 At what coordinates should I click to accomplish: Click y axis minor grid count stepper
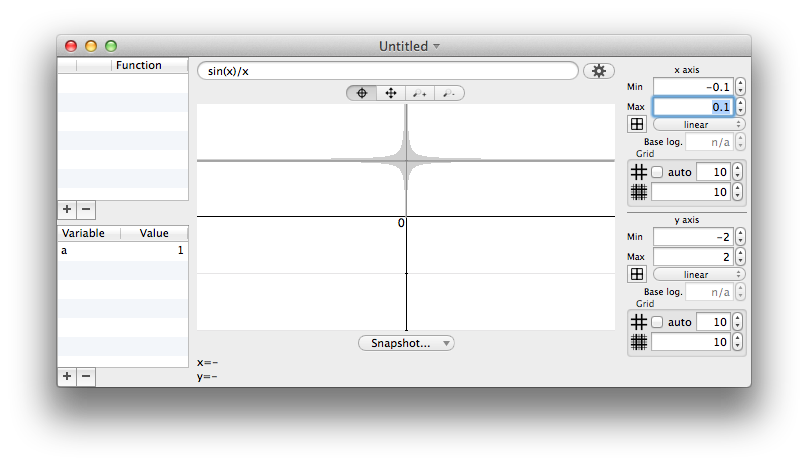[737, 342]
